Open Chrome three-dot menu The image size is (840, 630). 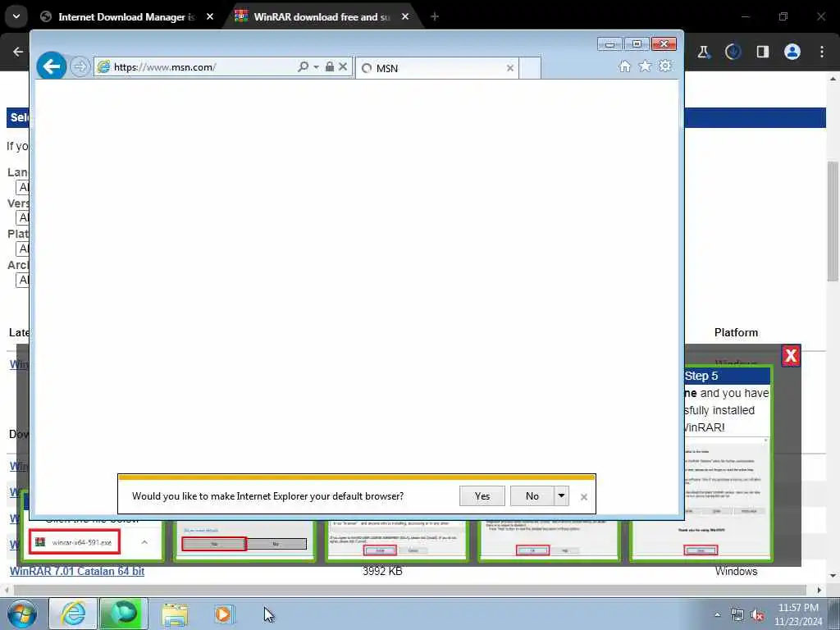click(x=822, y=52)
